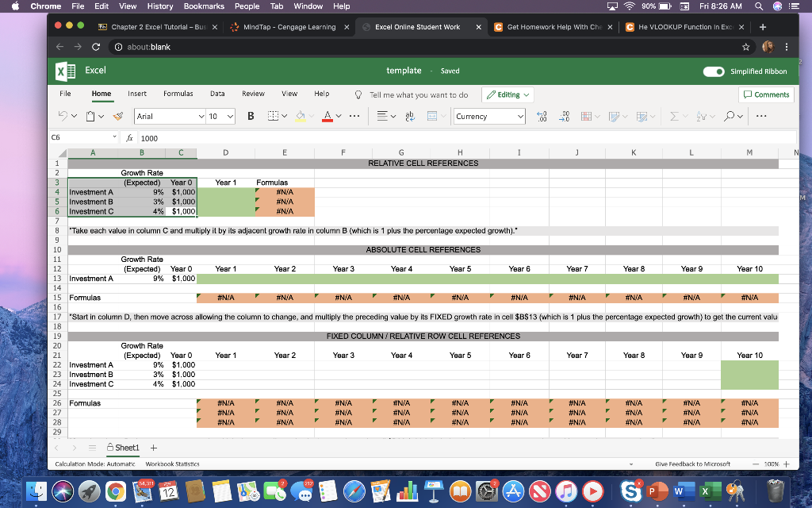This screenshot has height=508, width=812.
Task: Click the AutoSum icon
Action: (x=675, y=116)
